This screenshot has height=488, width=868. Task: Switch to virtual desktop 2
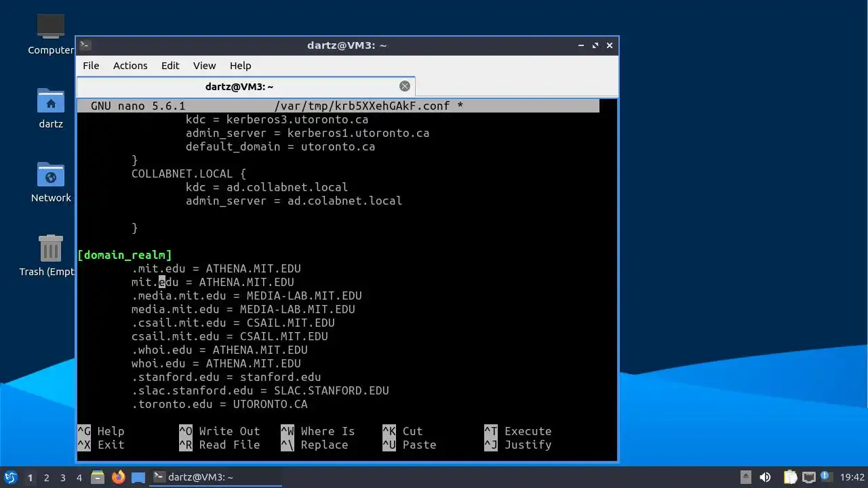46,478
